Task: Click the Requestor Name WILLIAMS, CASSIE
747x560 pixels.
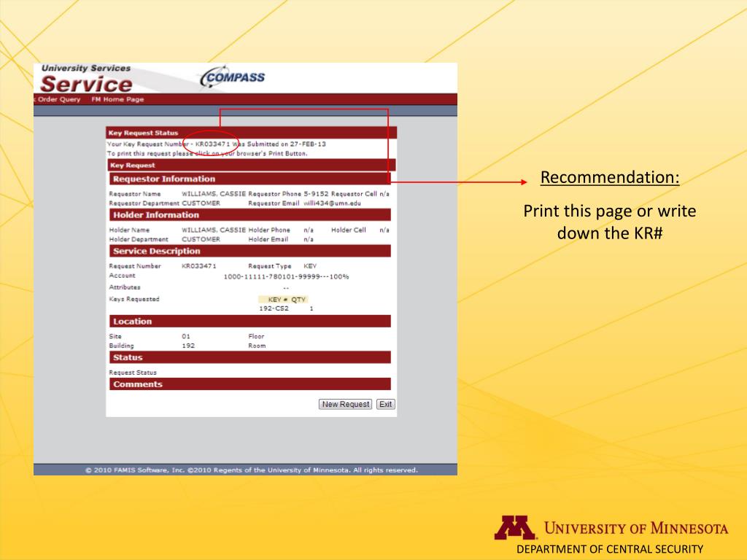Action: [214, 194]
